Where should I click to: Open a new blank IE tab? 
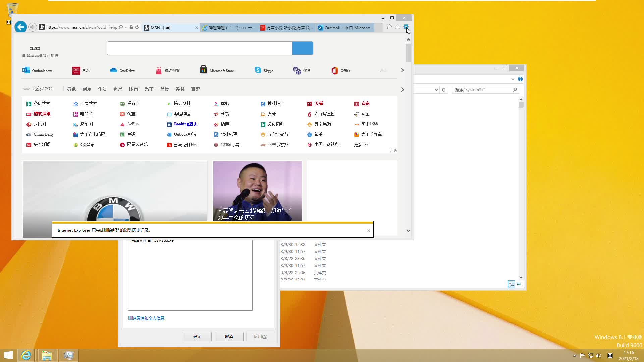(379, 28)
